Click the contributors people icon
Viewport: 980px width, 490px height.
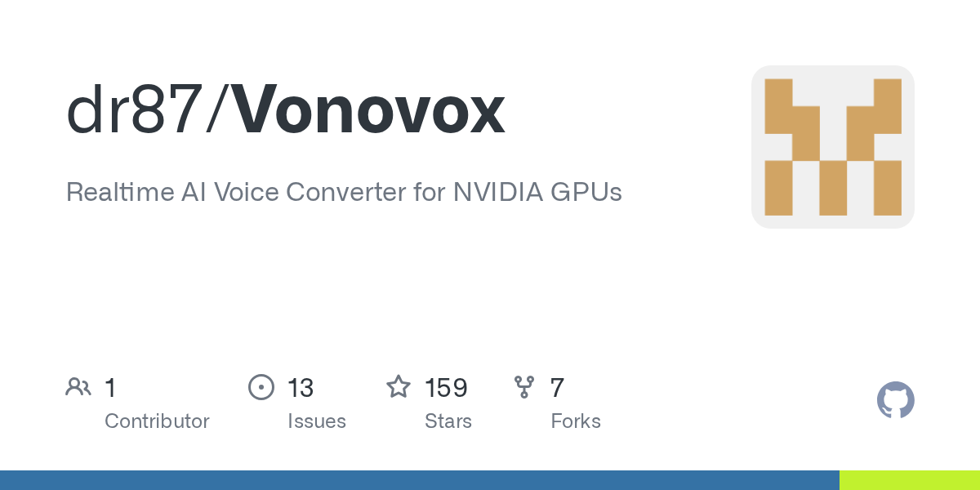coord(78,387)
